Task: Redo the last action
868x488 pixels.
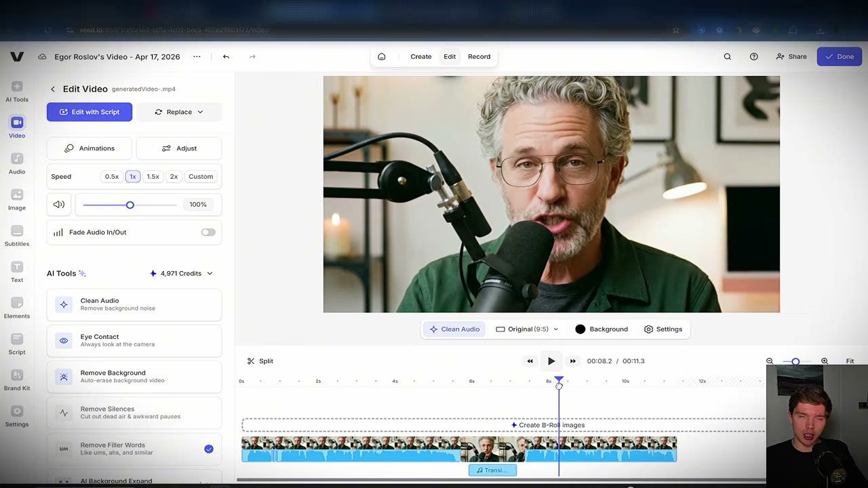Action: tap(252, 57)
